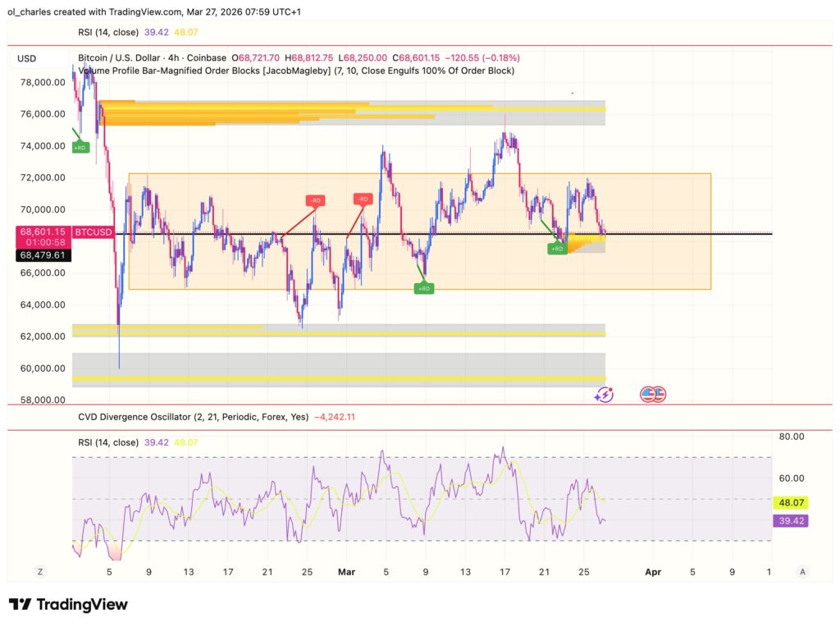
Task: Open the lightning events icon with red notification dot
Action: [x=604, y=394]
